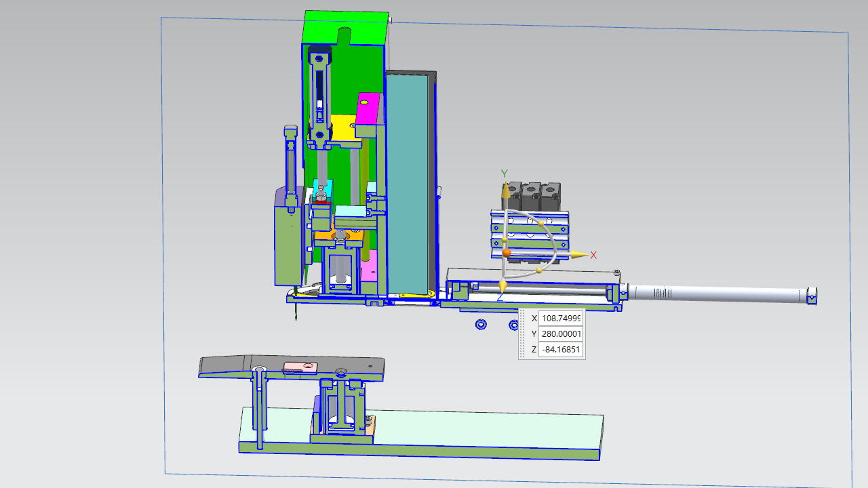Click the X axis arrowhead of the manipulator
Screen dimensions: 868x488
tap(578, 255)
